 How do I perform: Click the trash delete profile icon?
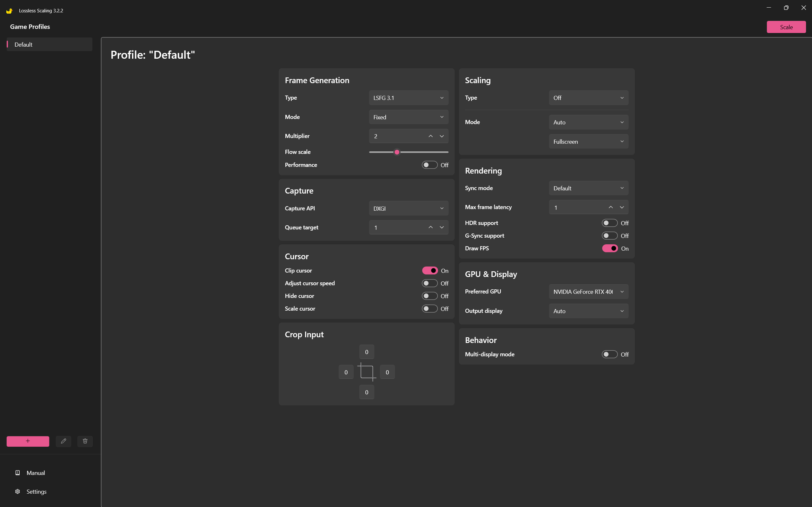85,441
